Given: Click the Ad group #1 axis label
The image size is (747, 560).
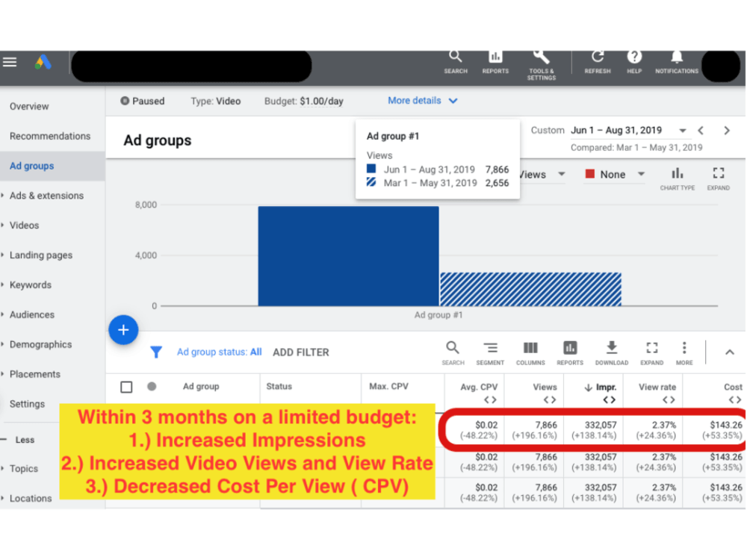Looking at the screenshot, I should pyautogui.click(x=438, y=315).
